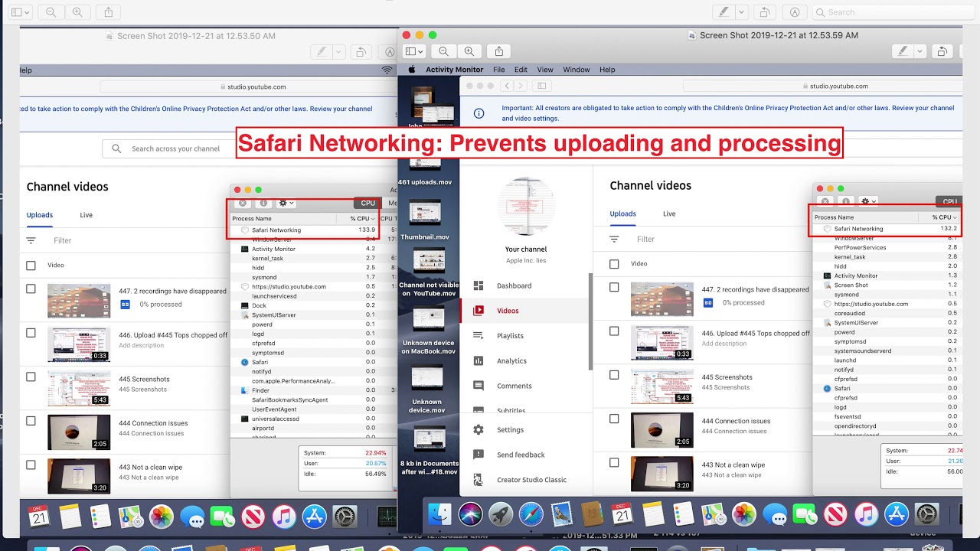This screenshot has width=980, height=551.
Task: Open the Apple menu beside Activity Monitor
Action: tap(411, 70)
